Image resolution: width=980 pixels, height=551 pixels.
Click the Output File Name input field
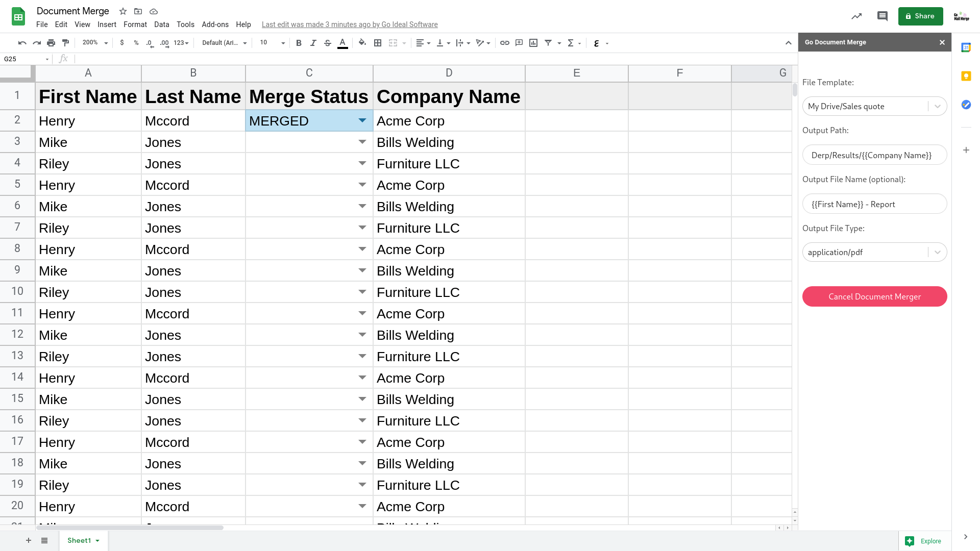[x=874, y=203]
